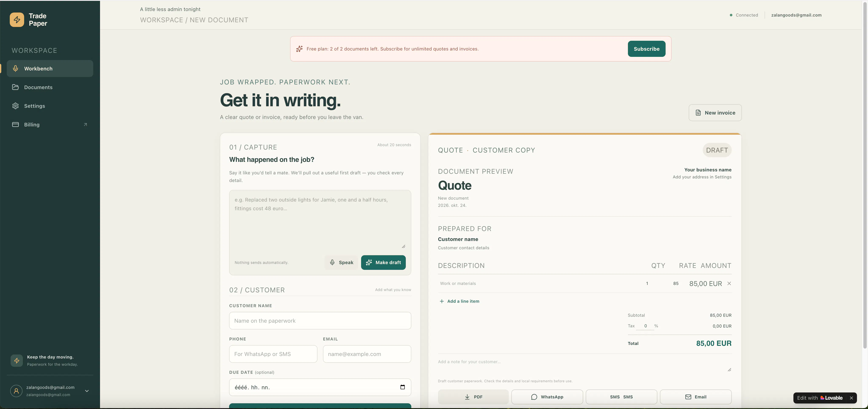Open the Workbench section
868x409 pixels.
[x=50, y=69]
